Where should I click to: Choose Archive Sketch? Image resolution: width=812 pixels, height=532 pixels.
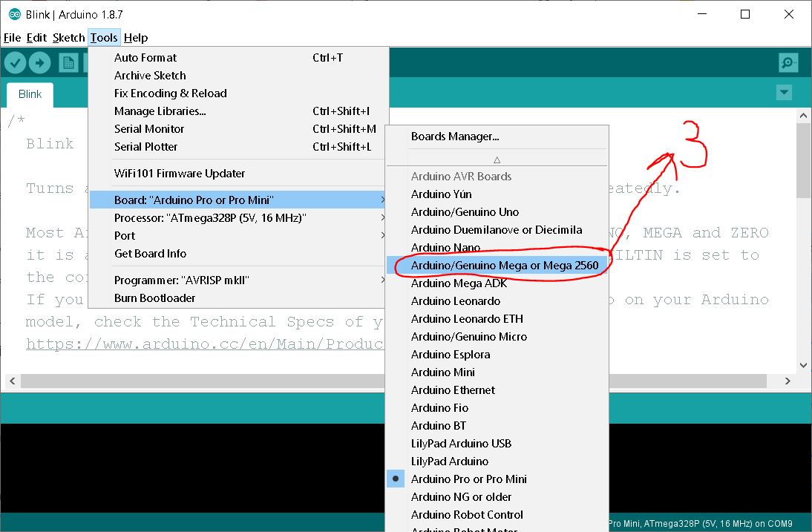point(238,76)
